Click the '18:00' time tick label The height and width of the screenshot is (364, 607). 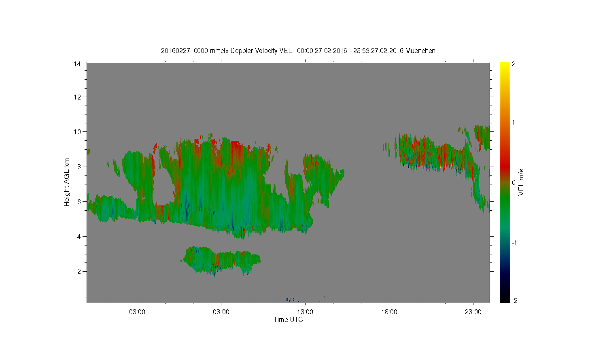click(x=389, y=312)
